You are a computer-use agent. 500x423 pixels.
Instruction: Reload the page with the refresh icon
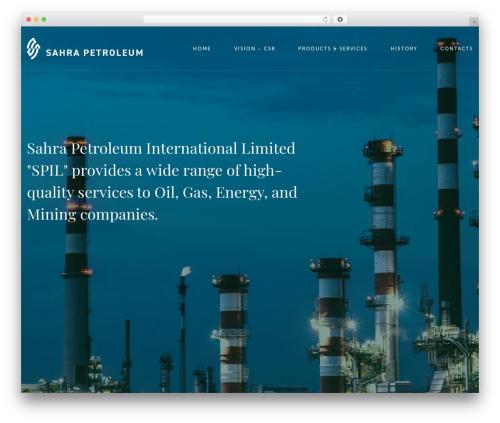[x=325, y=20]
